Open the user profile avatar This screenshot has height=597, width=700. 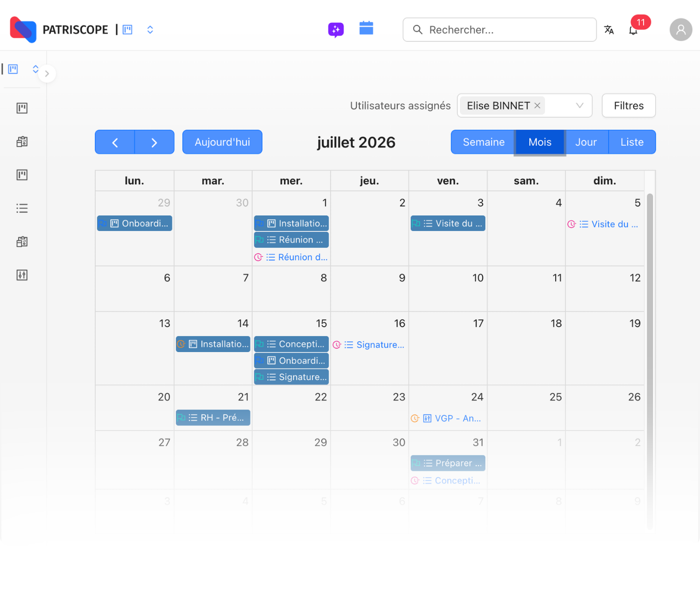pyautogui.click(x=681, y=30)
